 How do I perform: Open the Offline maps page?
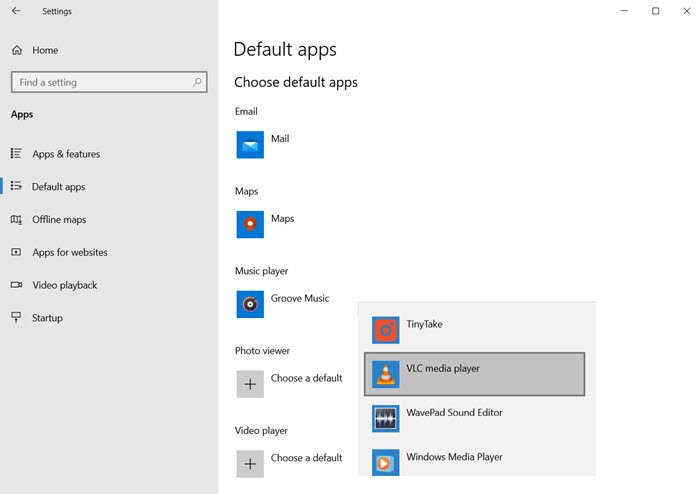point(59,220)
